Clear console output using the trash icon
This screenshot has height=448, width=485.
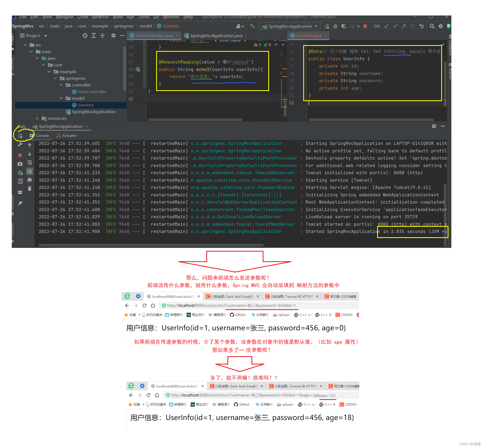click(x=30, y=188)
